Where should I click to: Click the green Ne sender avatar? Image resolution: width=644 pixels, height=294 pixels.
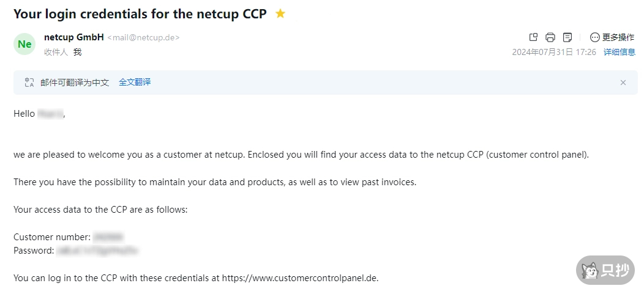[x=24, y=44]
